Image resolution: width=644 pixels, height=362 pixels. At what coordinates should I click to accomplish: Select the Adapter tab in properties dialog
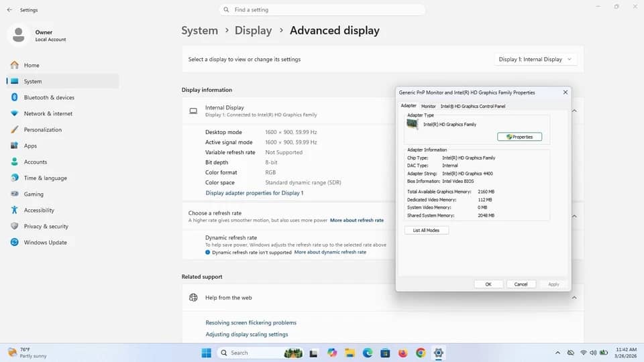409,105
